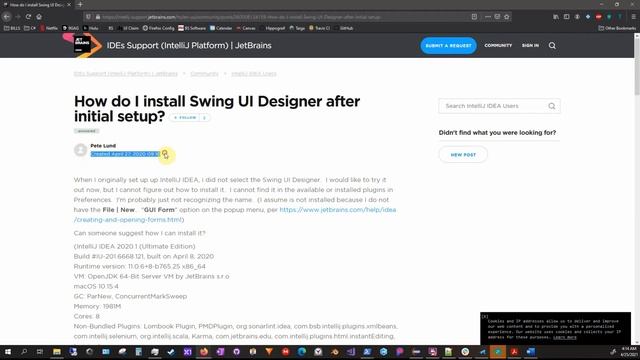Click Sign In in the header
This screenshot has width=640, height=360.
530,45
